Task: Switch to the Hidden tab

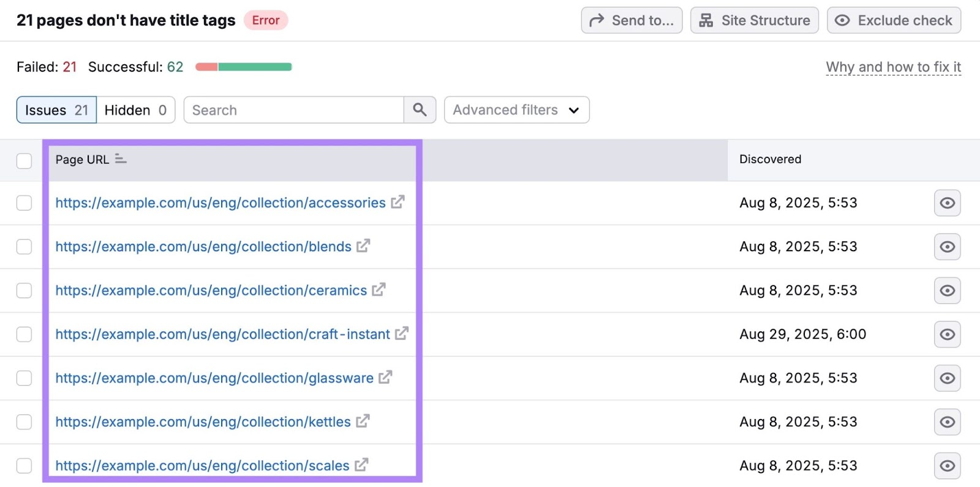Action: [x=135, y=110]
